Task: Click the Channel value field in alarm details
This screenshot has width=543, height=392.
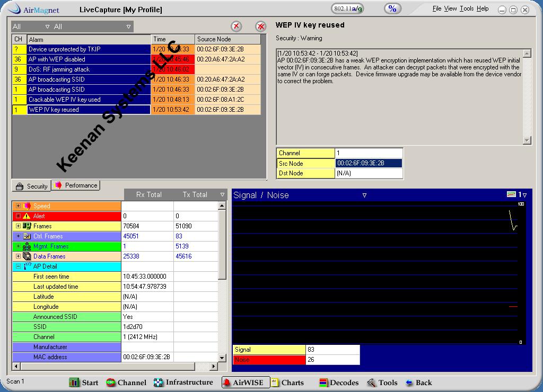Action: 369,153
